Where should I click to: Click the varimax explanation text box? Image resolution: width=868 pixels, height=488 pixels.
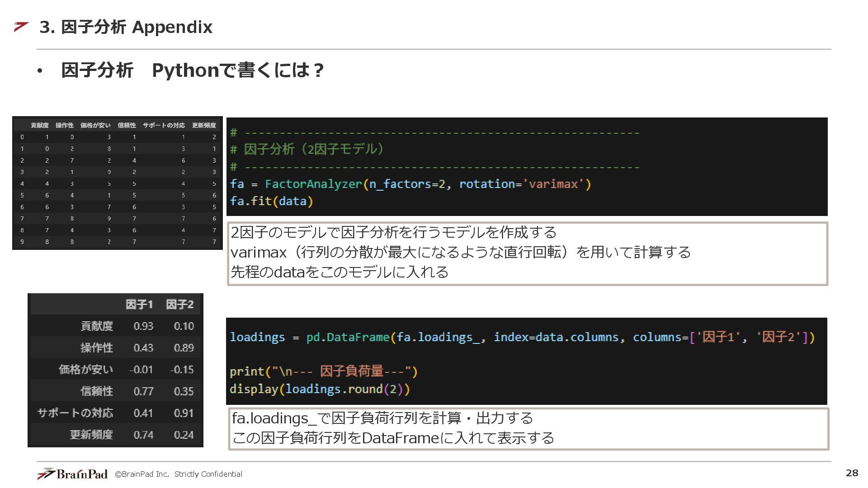(527, 253)
